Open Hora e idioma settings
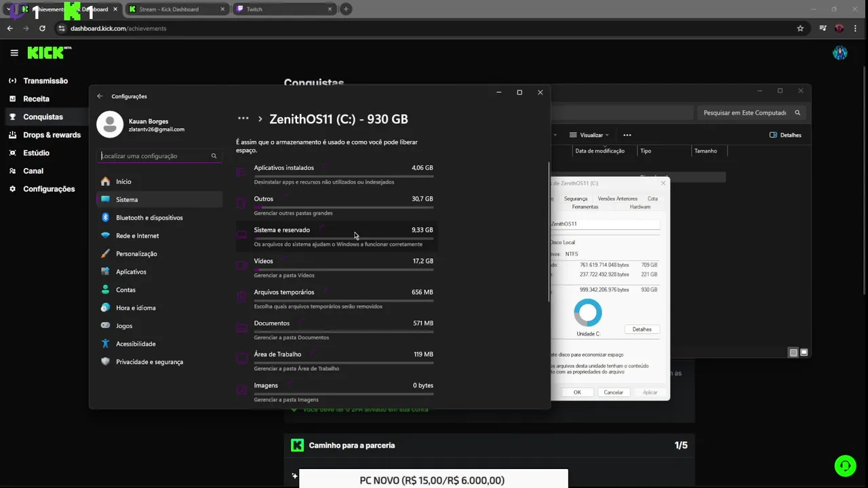The height and width of the screenshot is (488, 868). coord(159,308)
